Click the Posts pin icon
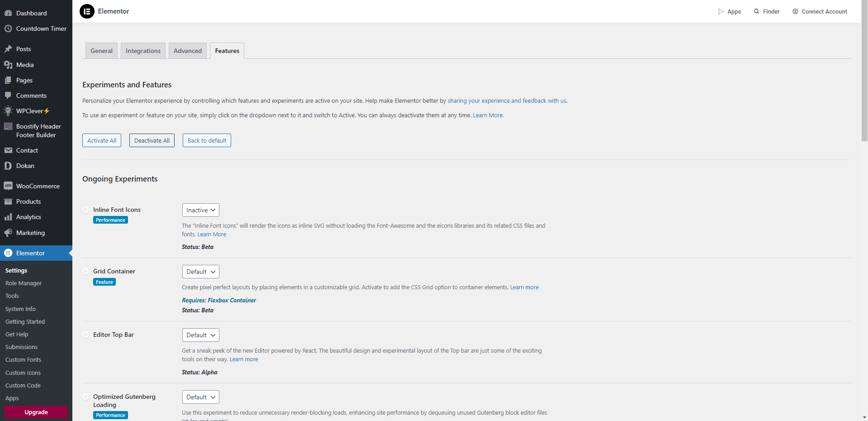This screenshot has width=868, height=421. coord(8,49)
